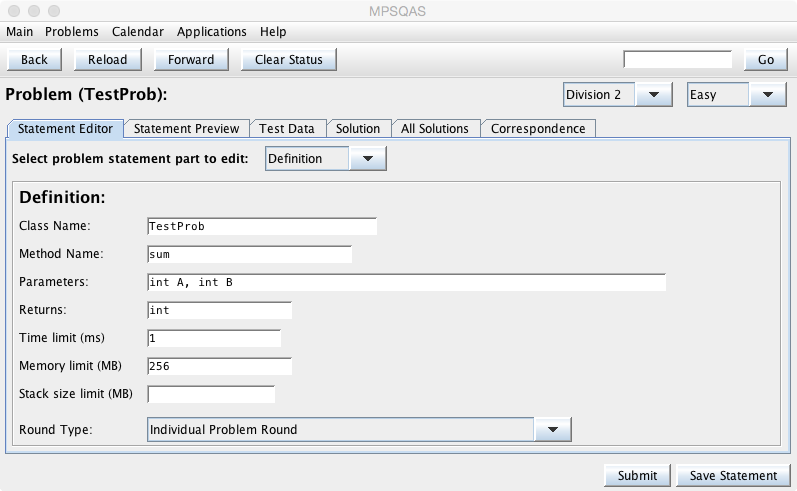Click the Back navigation button
The width and height of the screenshot is (797, 491).
pos(34,59)
